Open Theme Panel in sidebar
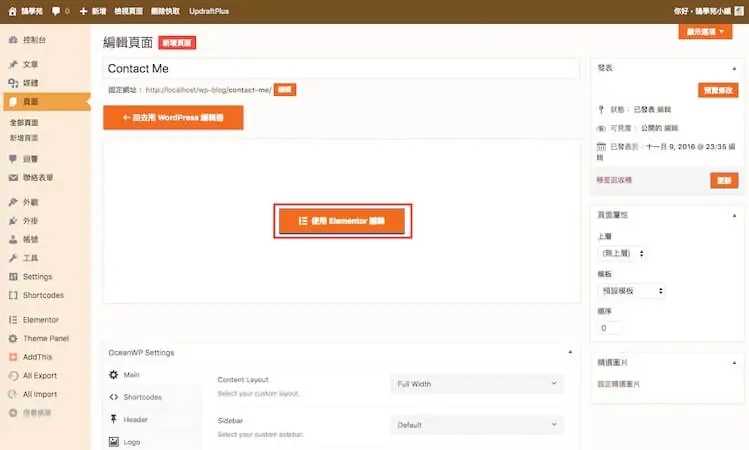This screenshot has height=450, width=749. [x=39, y=338]
